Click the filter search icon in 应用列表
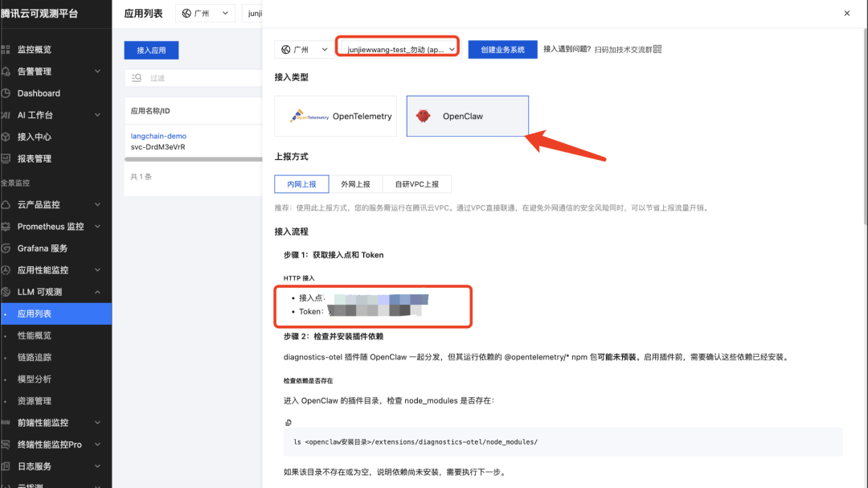The height and width of the screenshot is (488, 868). click(136, 77)
